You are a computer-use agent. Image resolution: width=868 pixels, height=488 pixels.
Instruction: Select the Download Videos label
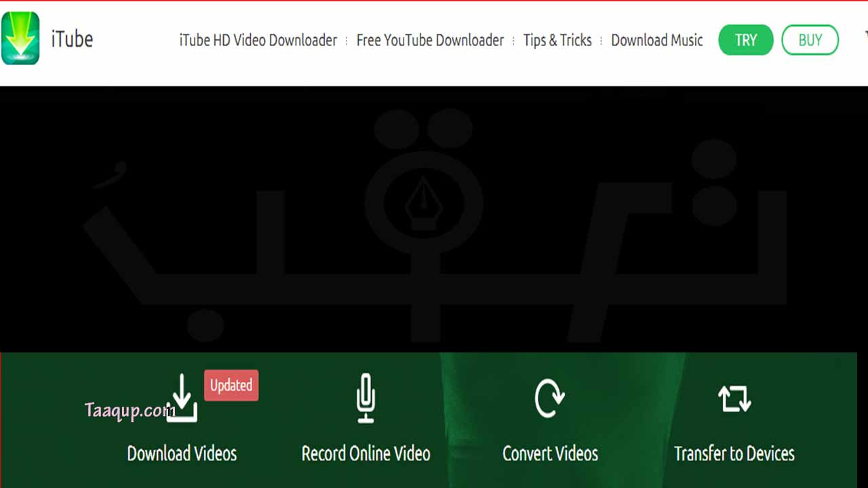(x=182, y=453)
